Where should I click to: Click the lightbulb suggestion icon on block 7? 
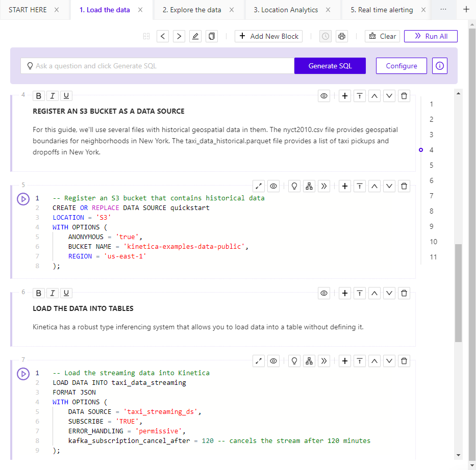pyautogui.click(x=294, y=360)
